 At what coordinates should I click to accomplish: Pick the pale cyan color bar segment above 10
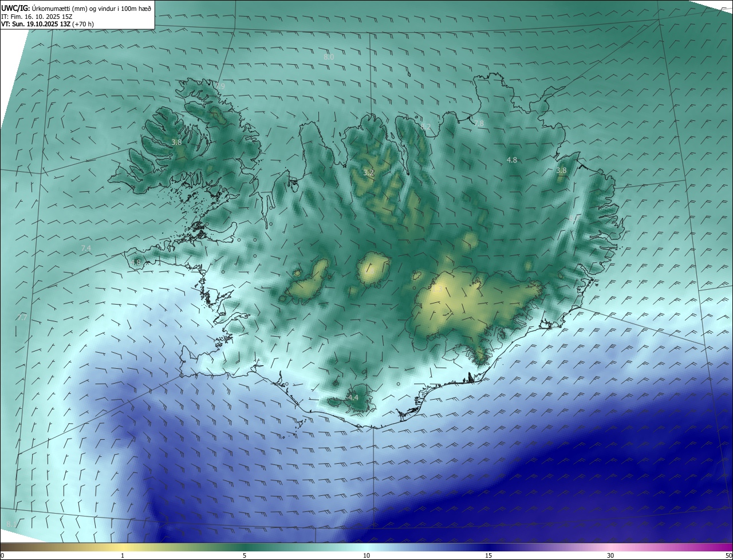366,547
